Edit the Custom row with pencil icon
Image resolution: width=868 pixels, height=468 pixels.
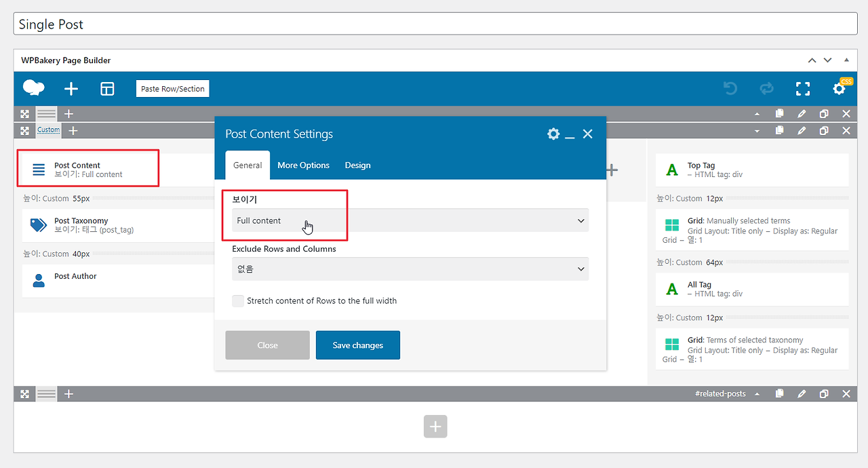pos(802,130)
